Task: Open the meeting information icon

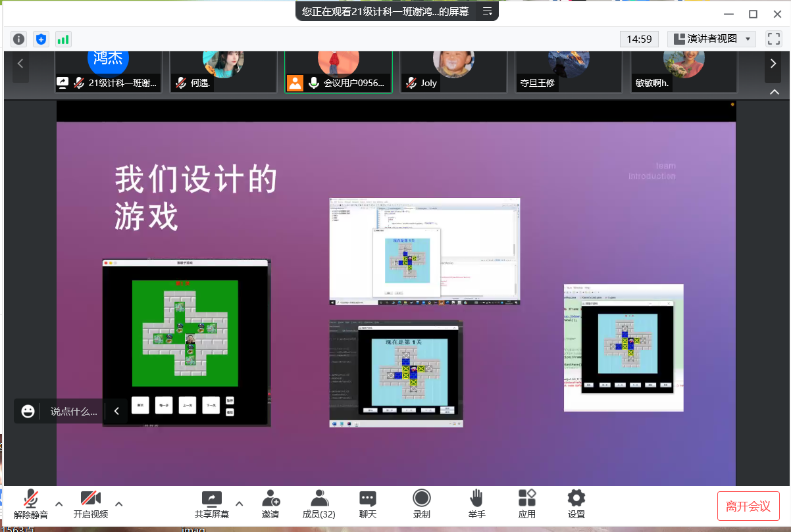Action: tap(19, 39)
